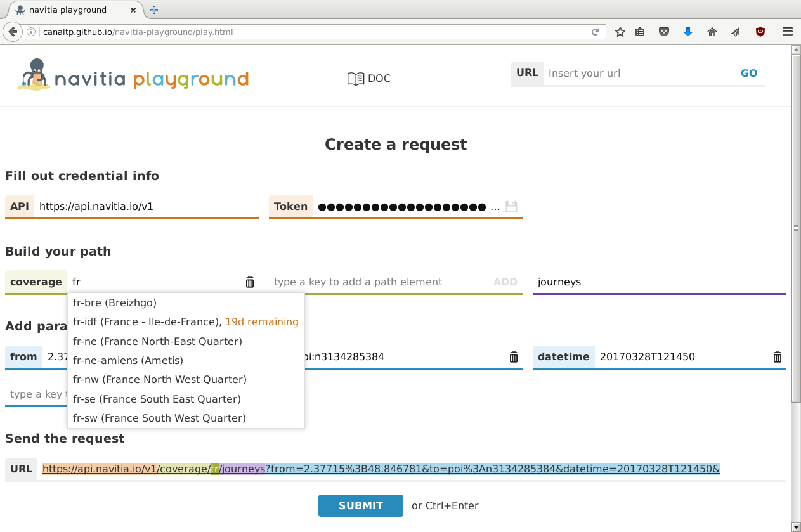
Task: Open the uBlock shield extension icon
Action: click(760, 32)
